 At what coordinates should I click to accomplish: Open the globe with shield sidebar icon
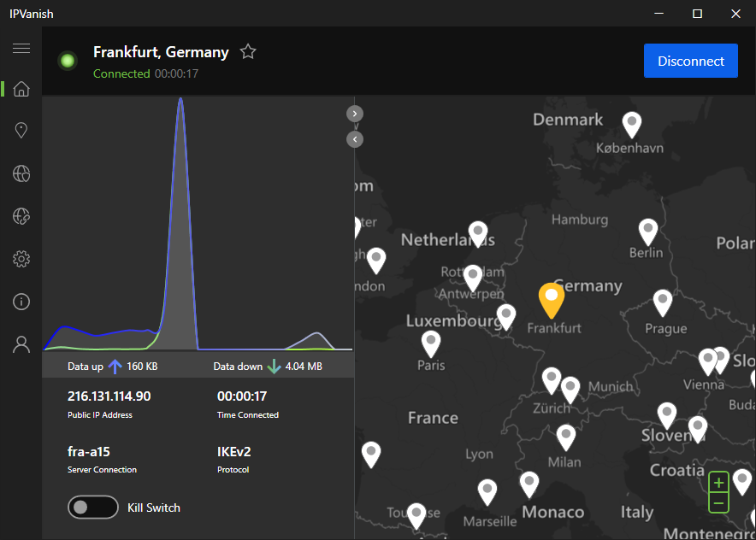[x=21, y=216]
